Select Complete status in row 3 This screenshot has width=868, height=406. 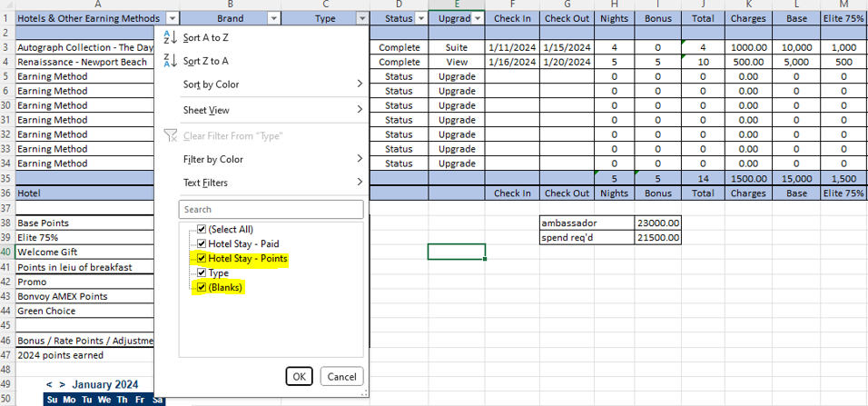[x=399, y=47]
